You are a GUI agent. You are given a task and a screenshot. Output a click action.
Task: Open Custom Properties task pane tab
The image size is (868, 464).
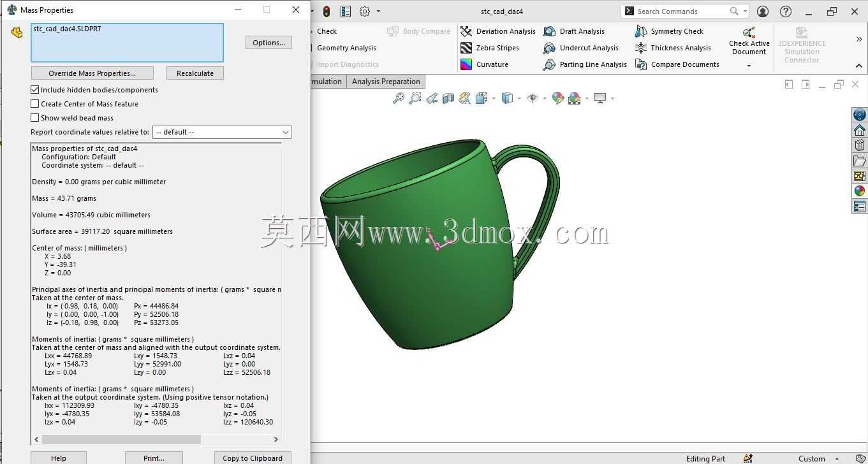coord(860,207)
